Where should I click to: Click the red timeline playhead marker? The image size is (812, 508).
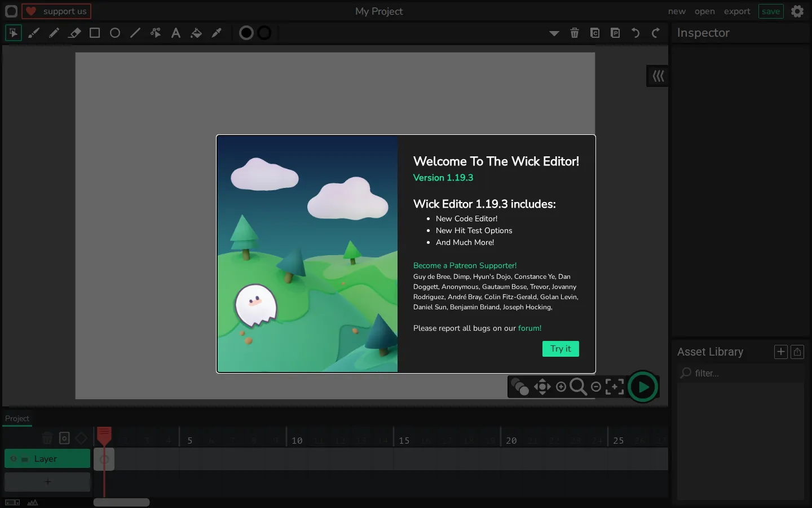(x=104, y=435)
